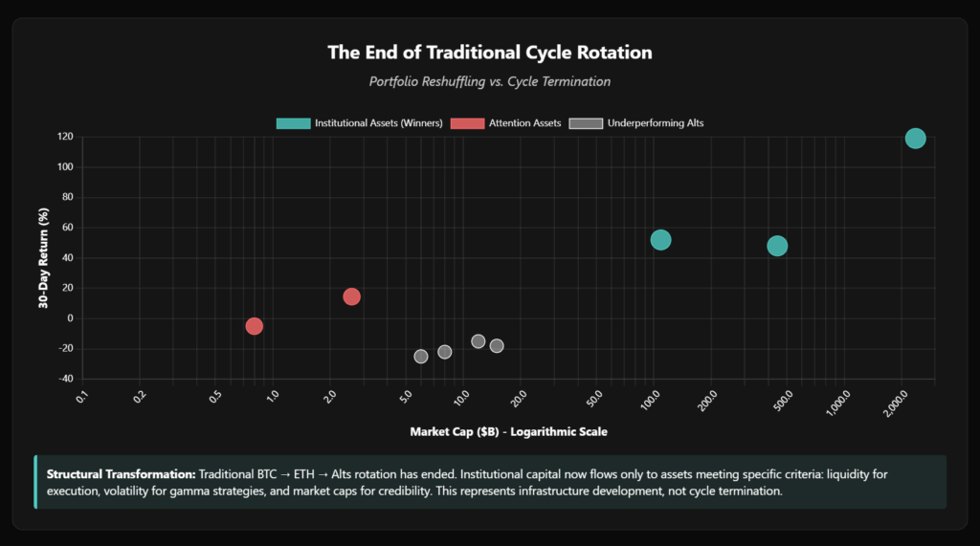Screen dimensions: 980x546
Task: Click the subtitle 'Portfolio Reshuffling vs. Cycle Termination'
Action: tap(490, 81)
